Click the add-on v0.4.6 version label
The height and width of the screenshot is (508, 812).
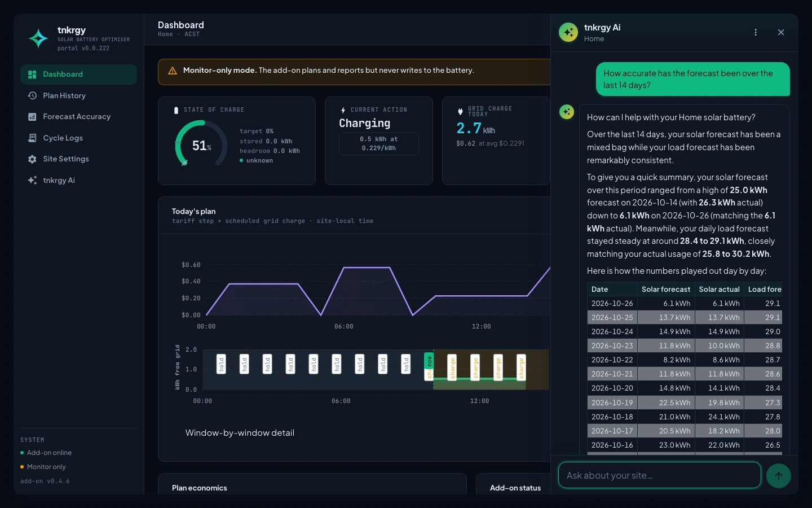point(45,481)
